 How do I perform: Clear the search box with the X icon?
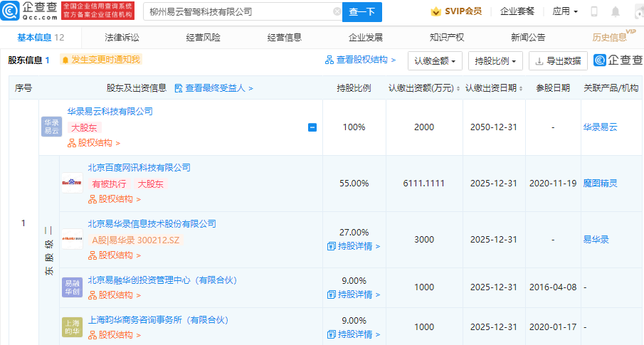click(337, 11)
